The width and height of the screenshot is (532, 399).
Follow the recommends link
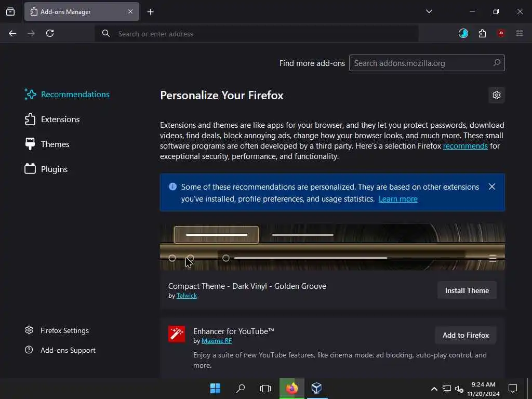[x=465, y=146]
